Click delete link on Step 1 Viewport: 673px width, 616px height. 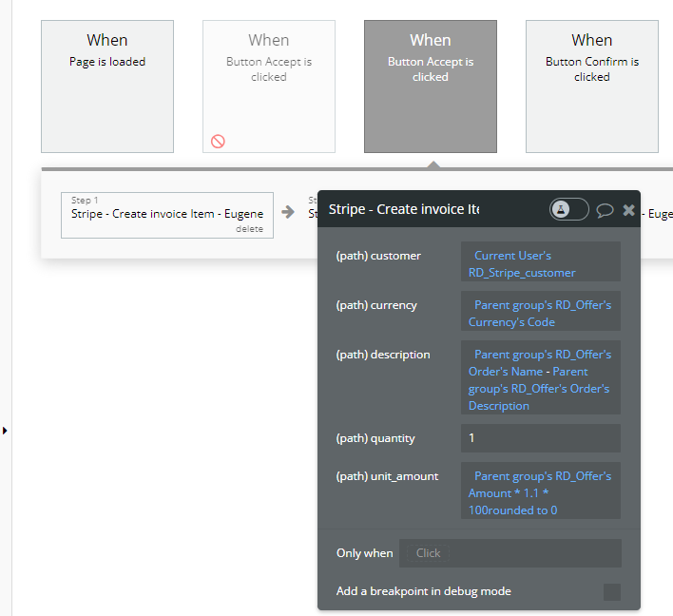(x=249, y=229)
